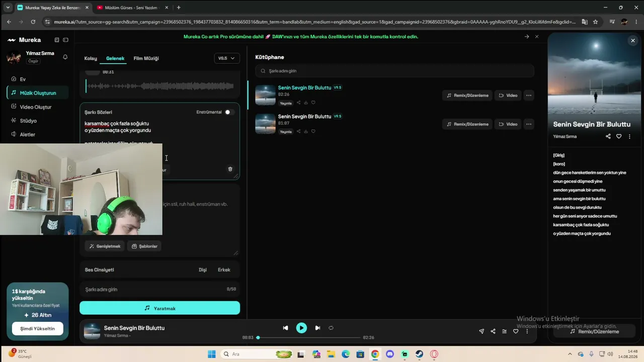The image size is (644, 362).
Task: Open Steam from the taskbar
Action: tap(419, 354)
